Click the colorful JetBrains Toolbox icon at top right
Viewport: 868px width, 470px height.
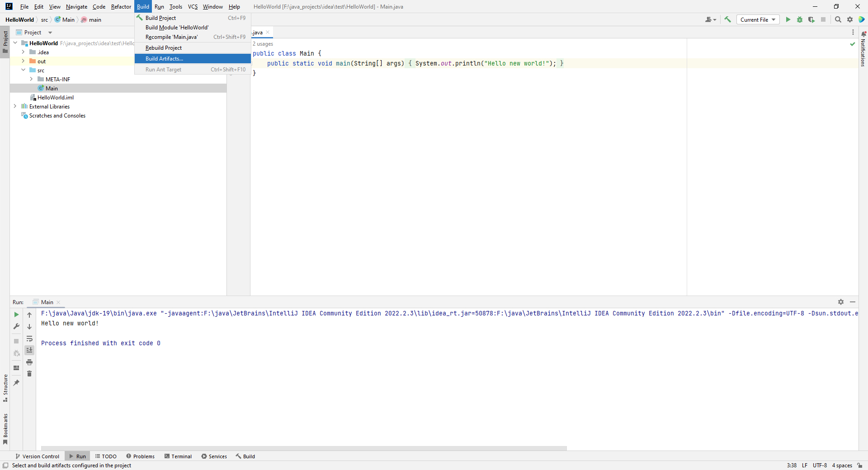(862, 19)
